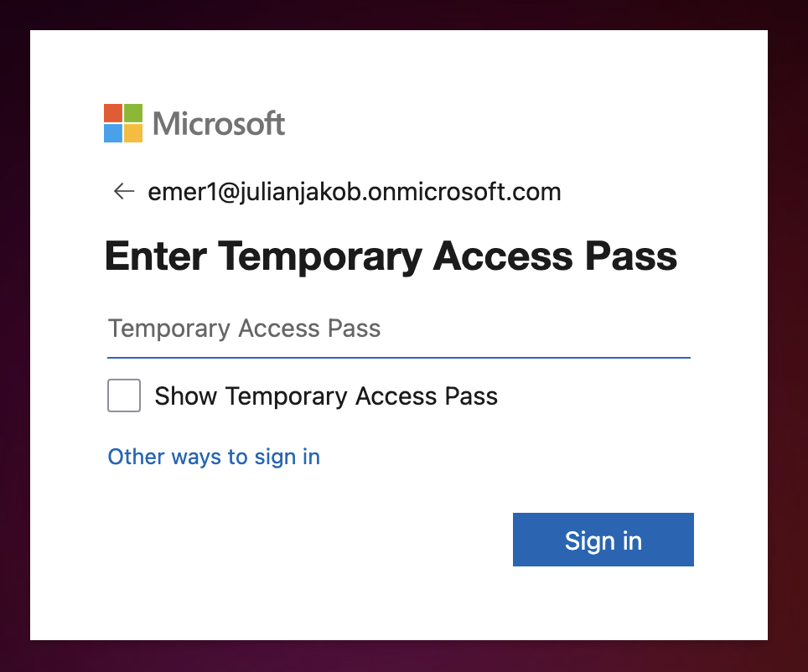This screenshot has width=808, height=672.
Task: Go back using the left arrow icon
Action: (124, 191)
